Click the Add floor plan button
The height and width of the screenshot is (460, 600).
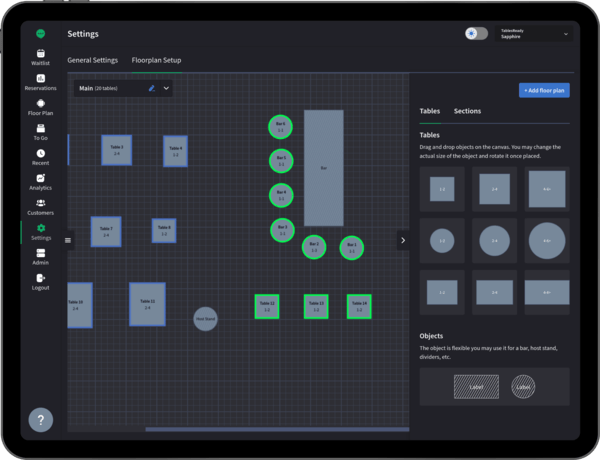pos(544,90)
